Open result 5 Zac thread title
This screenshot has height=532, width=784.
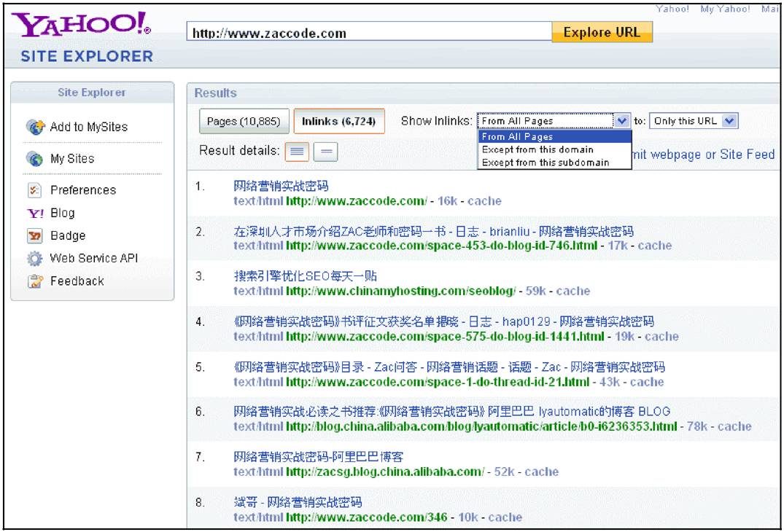449,367
